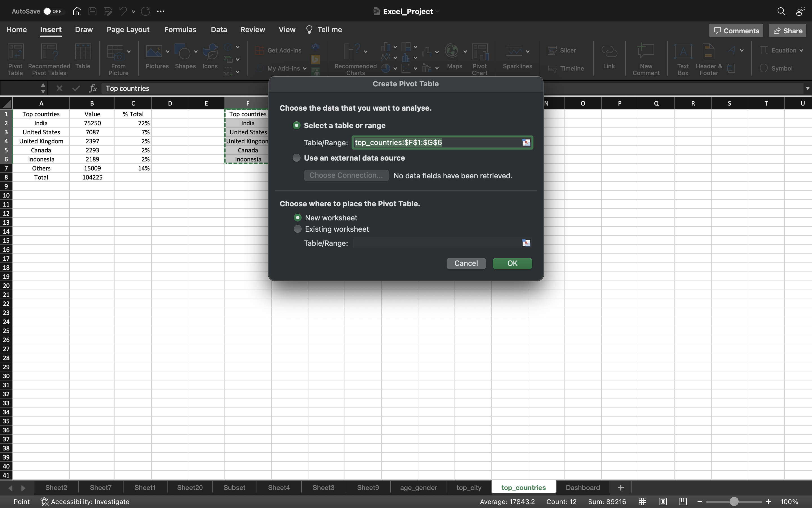The height and width of the screenshot is (508, 812).
Task: Add a New Comment
Action: [x=646, y=59]
